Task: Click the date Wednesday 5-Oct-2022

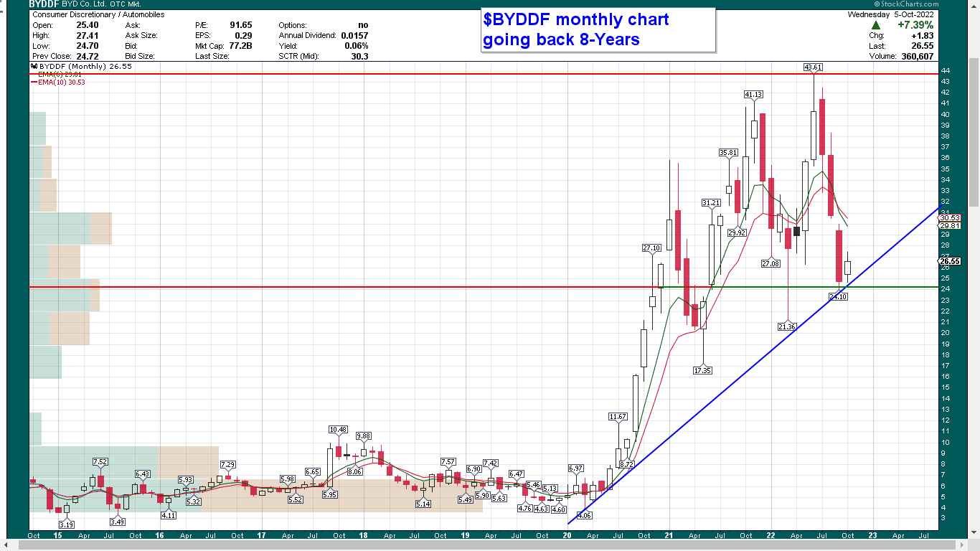Action: click(x=890, y=14)
